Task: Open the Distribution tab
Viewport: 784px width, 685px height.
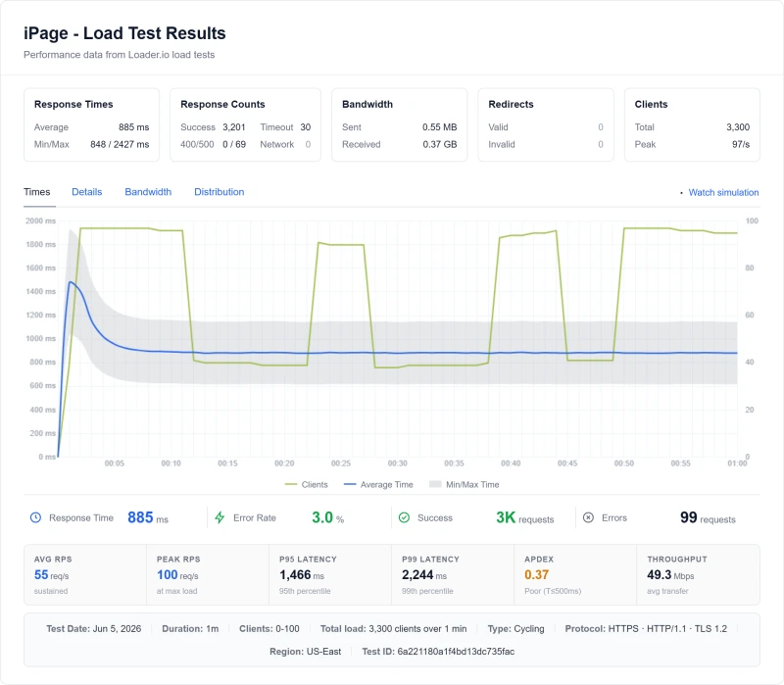Action: (219, 192)
